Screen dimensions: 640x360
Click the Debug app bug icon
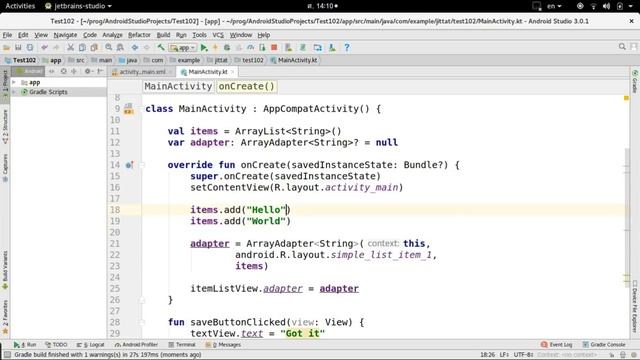(227, 48)
